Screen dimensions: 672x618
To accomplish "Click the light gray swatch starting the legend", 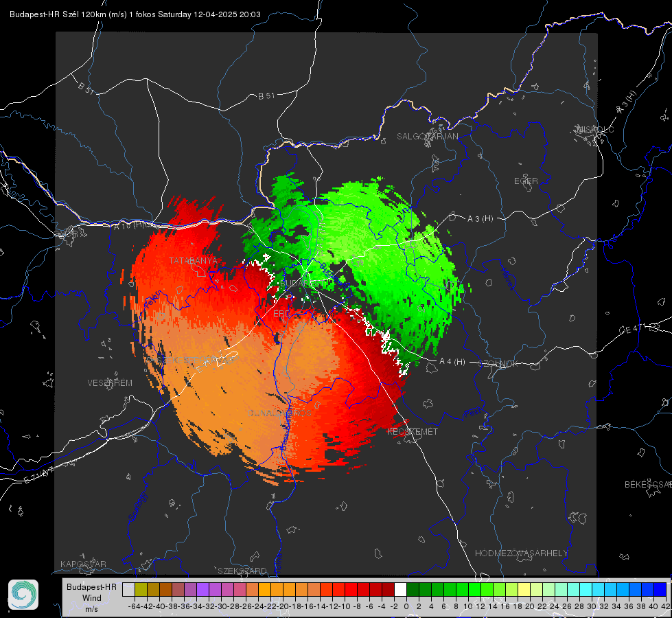I will tap(128, 590).
